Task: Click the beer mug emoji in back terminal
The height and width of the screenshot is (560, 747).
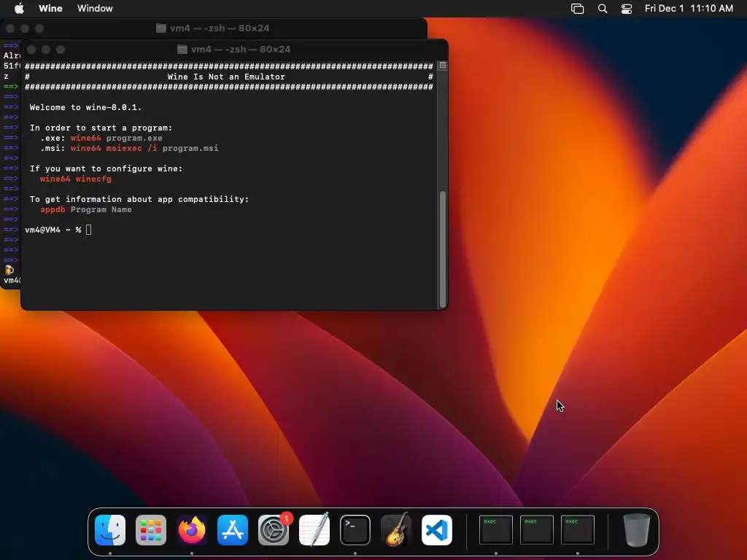Action: point(9,270)
